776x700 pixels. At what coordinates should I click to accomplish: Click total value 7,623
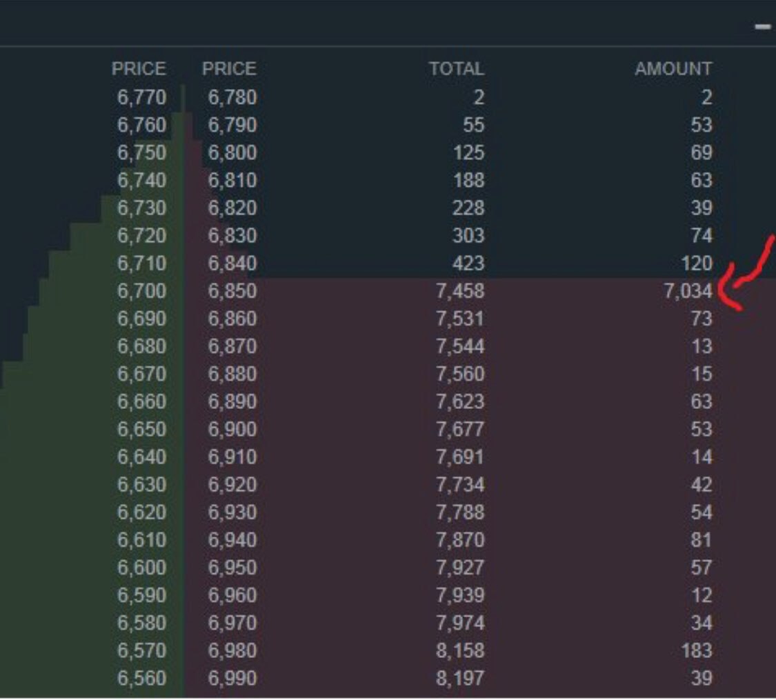click(x=460, y=402)
